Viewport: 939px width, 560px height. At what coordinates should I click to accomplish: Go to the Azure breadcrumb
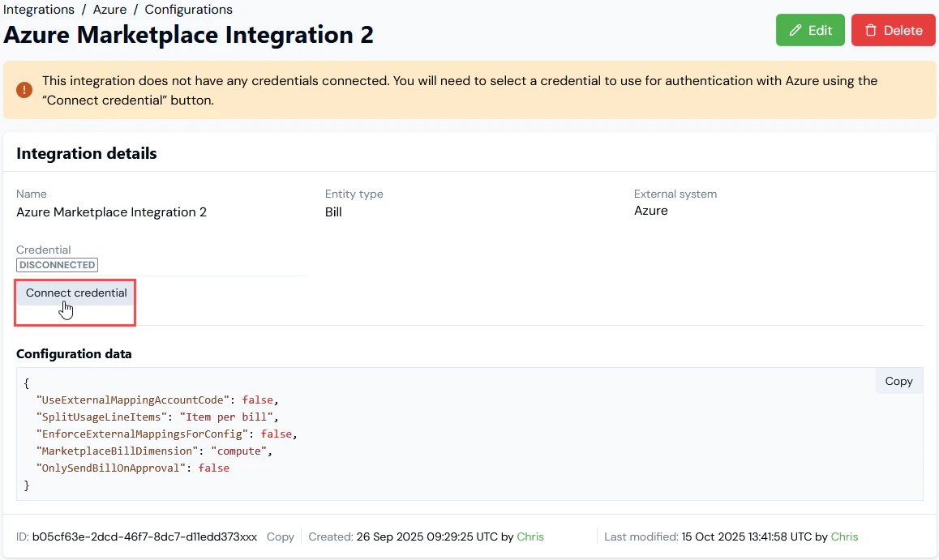pyautogui.click(x=109, y=10)
